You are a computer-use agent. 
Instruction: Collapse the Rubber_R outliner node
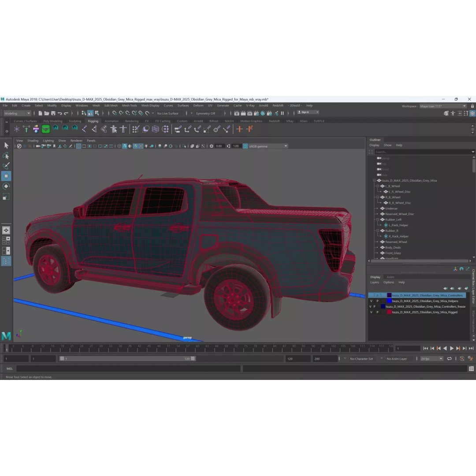point(378,231)
